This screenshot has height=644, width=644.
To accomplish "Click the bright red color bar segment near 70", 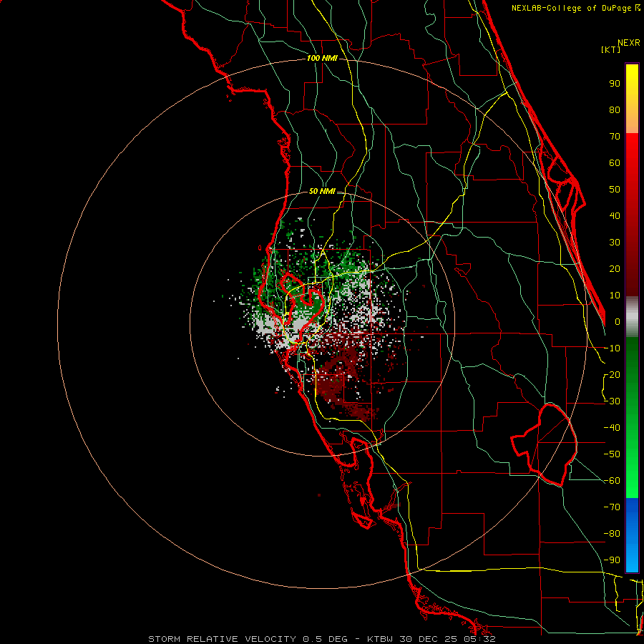I will 632,144.
